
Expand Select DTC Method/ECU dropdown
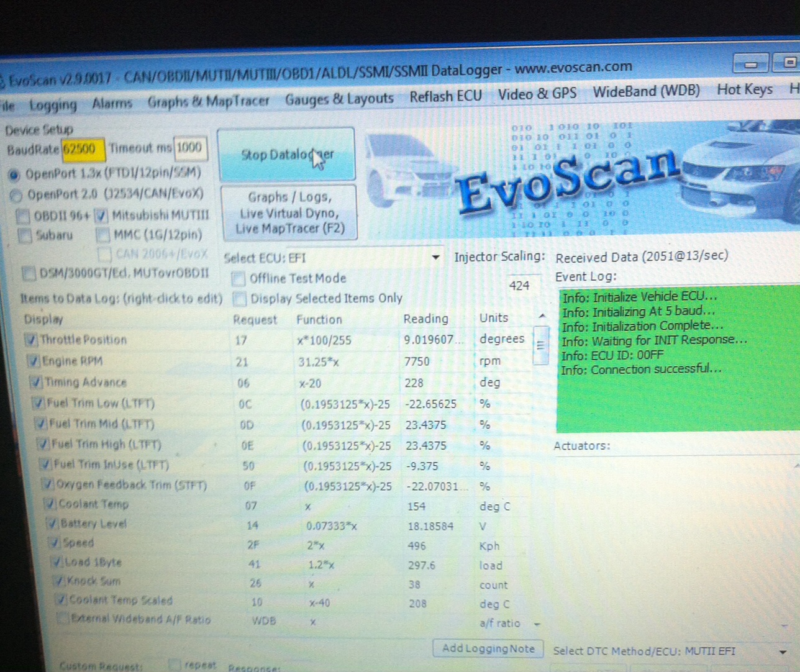tap(782, 652)
